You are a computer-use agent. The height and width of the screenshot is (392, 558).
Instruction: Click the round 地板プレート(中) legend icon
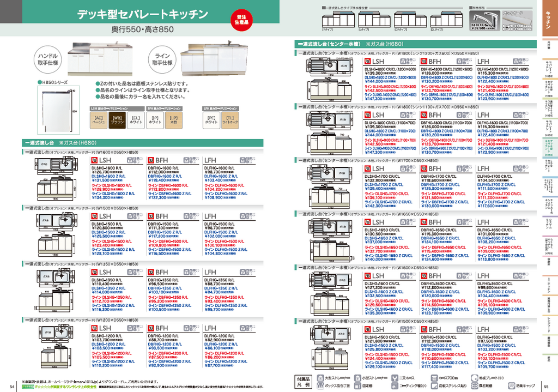click(x=474, y=378)
